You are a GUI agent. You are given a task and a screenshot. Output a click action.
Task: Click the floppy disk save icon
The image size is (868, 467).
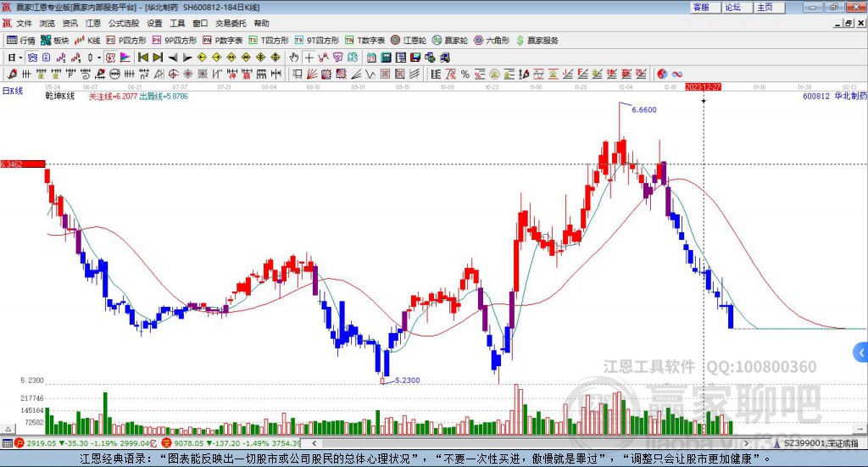click(415, 57)
